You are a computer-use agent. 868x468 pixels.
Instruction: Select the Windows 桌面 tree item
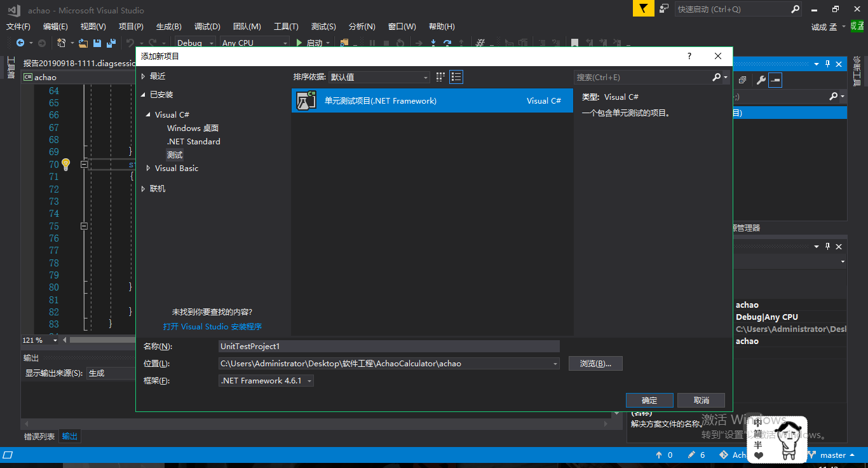point(193,128)
